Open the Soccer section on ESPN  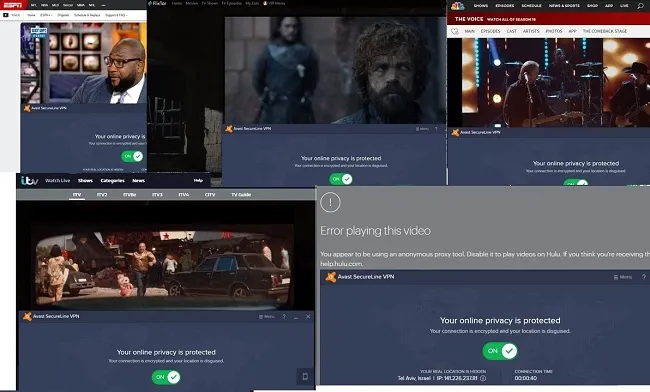click(68, 5)
